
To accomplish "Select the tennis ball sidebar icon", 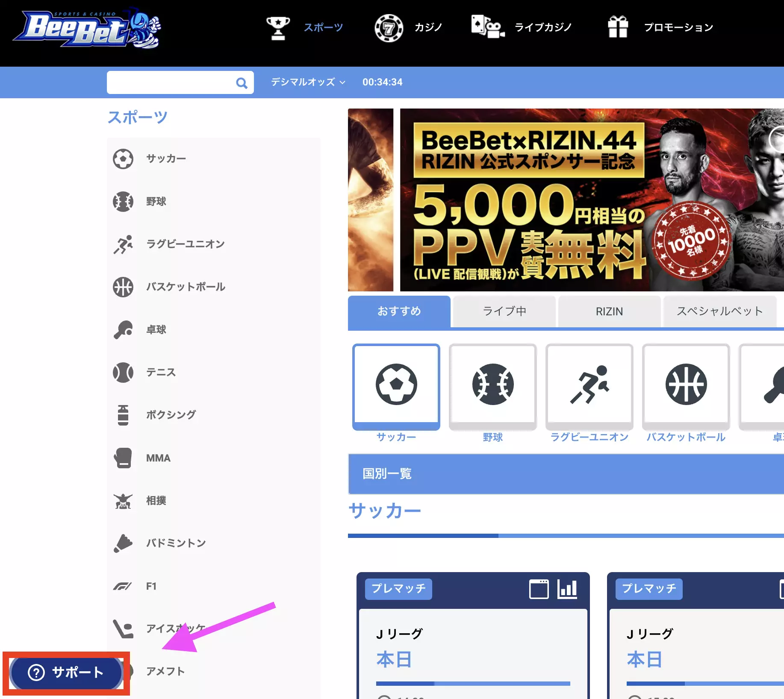I will pos(123,373).
